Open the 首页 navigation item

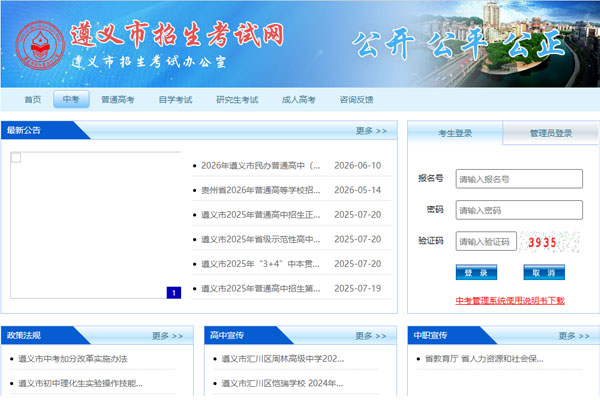(x=33, y=100)
